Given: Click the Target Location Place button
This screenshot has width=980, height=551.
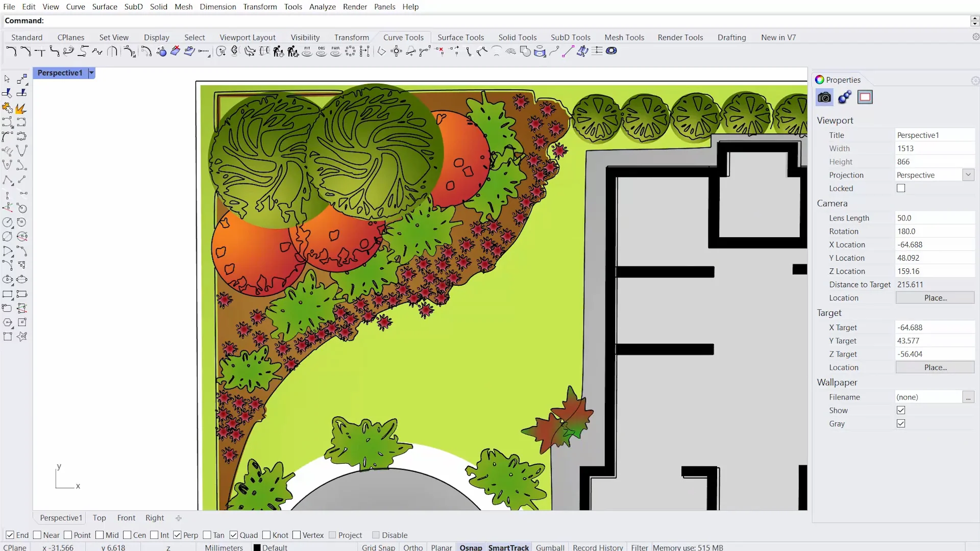Looking at the screenshot, I should 935,367.
